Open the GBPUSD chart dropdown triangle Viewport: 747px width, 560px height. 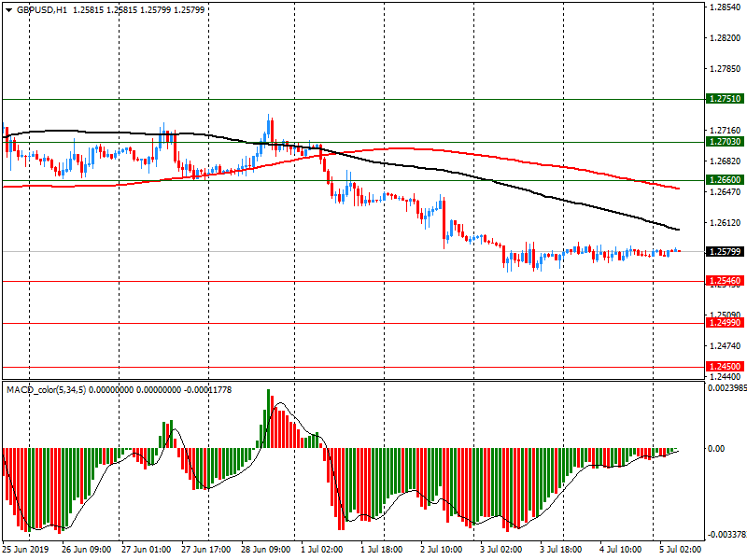coord(8,9)
